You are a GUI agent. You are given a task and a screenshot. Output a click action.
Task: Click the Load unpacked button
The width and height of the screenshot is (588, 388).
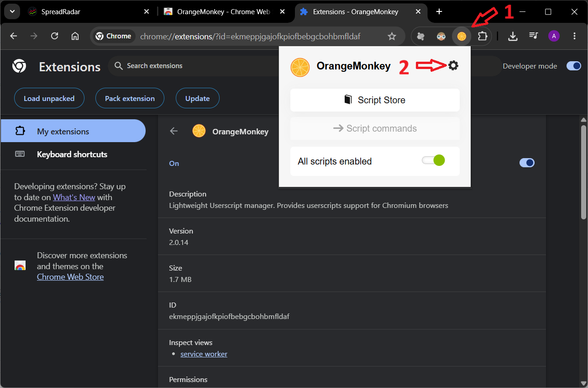click(x=49, y=98)
